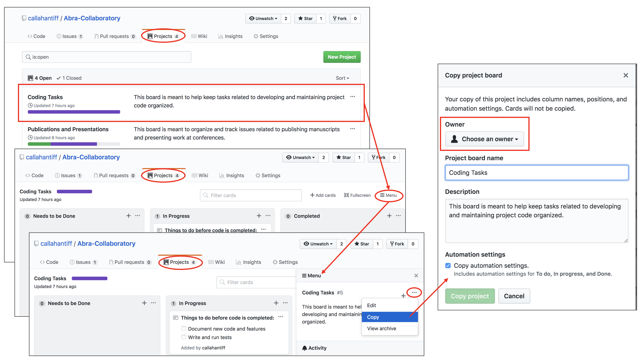Close the Menu side panel

(416, 275)
